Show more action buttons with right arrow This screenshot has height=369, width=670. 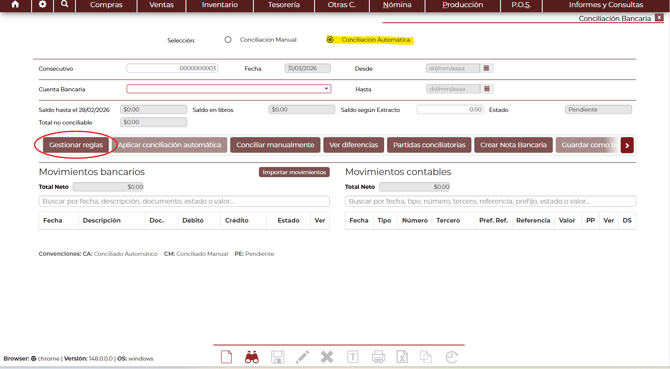(x=627, y=145)
